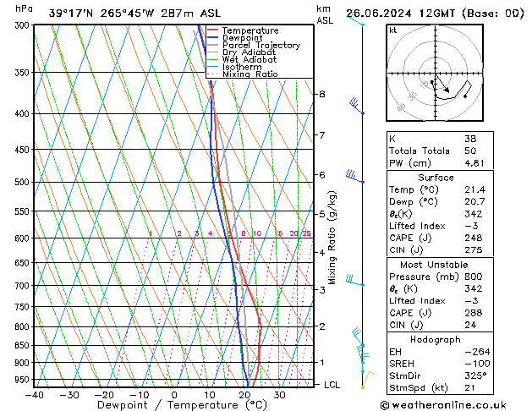Click the StmSpd (kt) value 21
The width and height of the screenshot is (532, 411).
(x=469, y=387)
